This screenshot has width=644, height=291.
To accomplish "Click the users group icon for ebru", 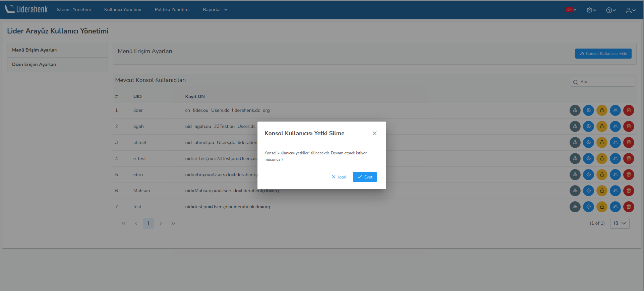I will (x=615, y=174).
